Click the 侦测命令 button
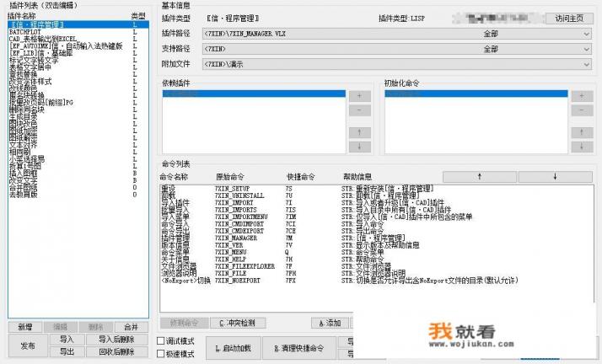The height and width of the screenshot is (364, 602). pyautogui.click(x=185, y=323)
